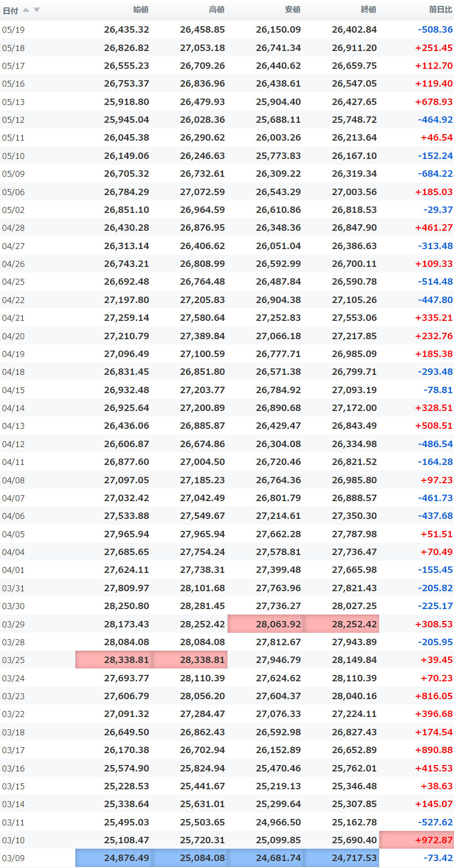Screen dimensions: 454x868
Task: Click the low value 26,438.61
Action: click(278, 84)
